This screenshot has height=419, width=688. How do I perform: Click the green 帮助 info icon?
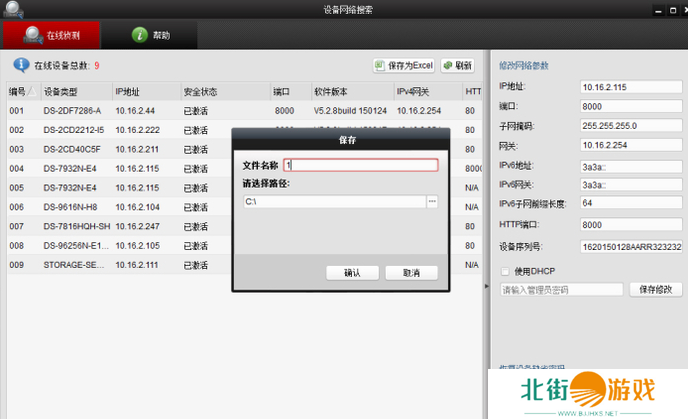(x=141, y=34)
